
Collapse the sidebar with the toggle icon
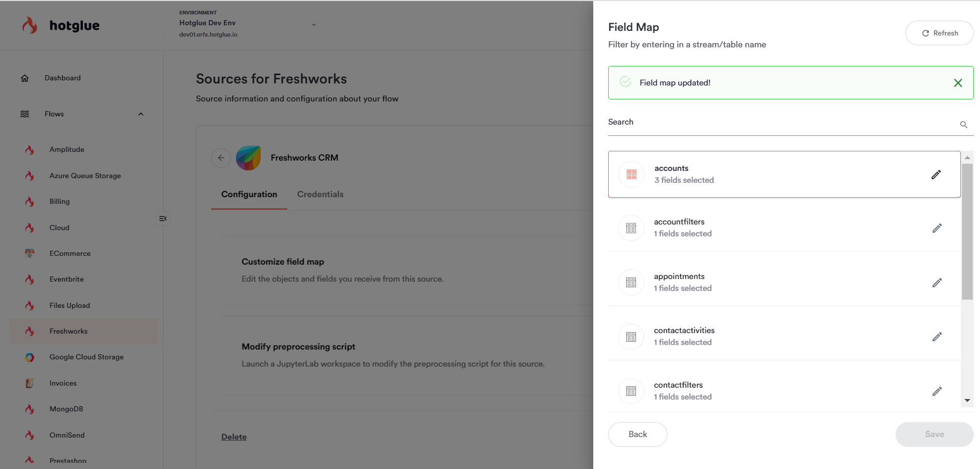[163, 219]
